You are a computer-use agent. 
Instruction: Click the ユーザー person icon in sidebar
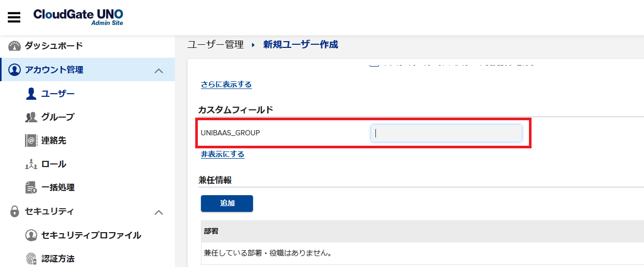click(x=31, y=94)
